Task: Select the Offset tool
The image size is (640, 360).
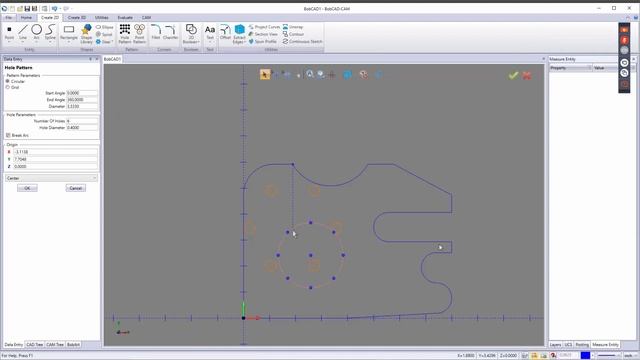Action: click(x=225, y=32)
